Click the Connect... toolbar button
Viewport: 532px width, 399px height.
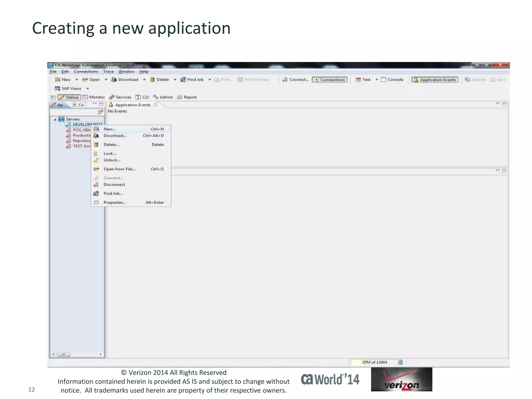(x=296, y=79)
